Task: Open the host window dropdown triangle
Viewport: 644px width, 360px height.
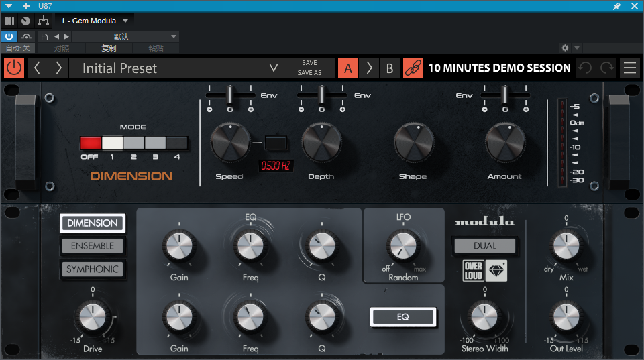Action: click(9, 6)
